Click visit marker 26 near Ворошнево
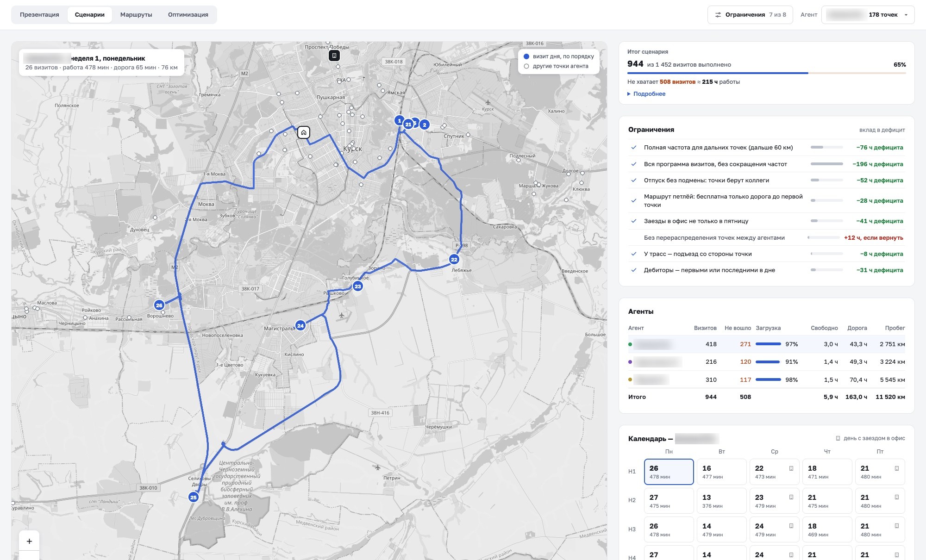The image size is (926, 560). [x=159, y=305]
